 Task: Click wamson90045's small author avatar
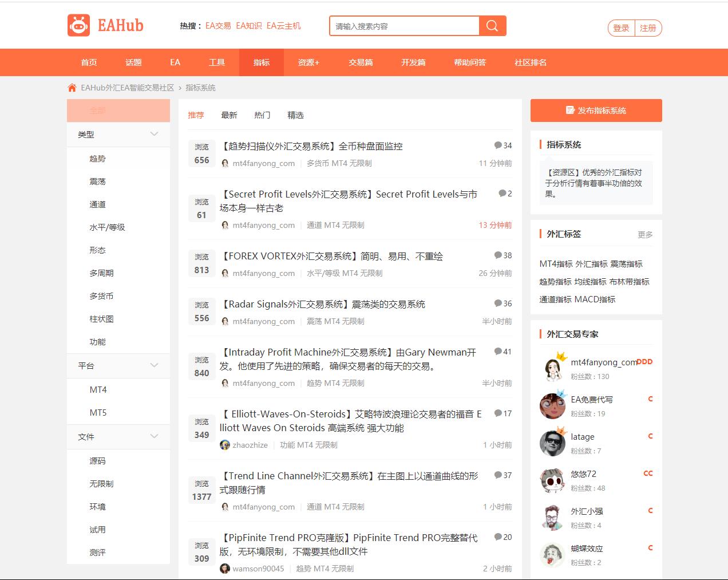coord(225,569)
